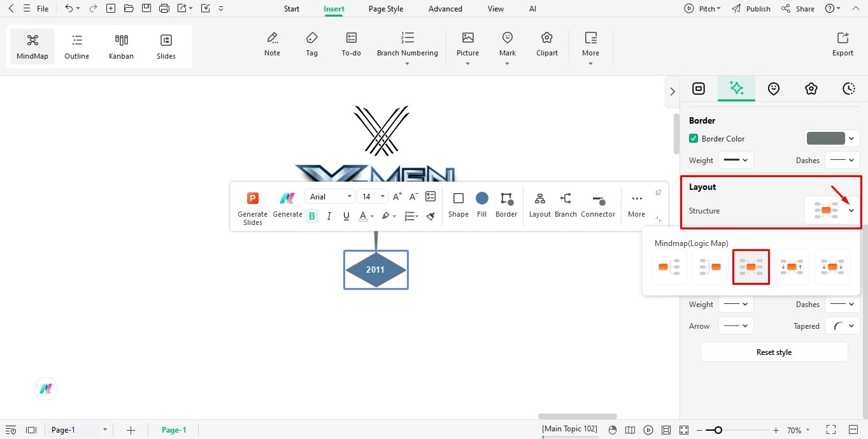Open the Kanban view
The image size is (868, 439).
(x=121, y=47)
